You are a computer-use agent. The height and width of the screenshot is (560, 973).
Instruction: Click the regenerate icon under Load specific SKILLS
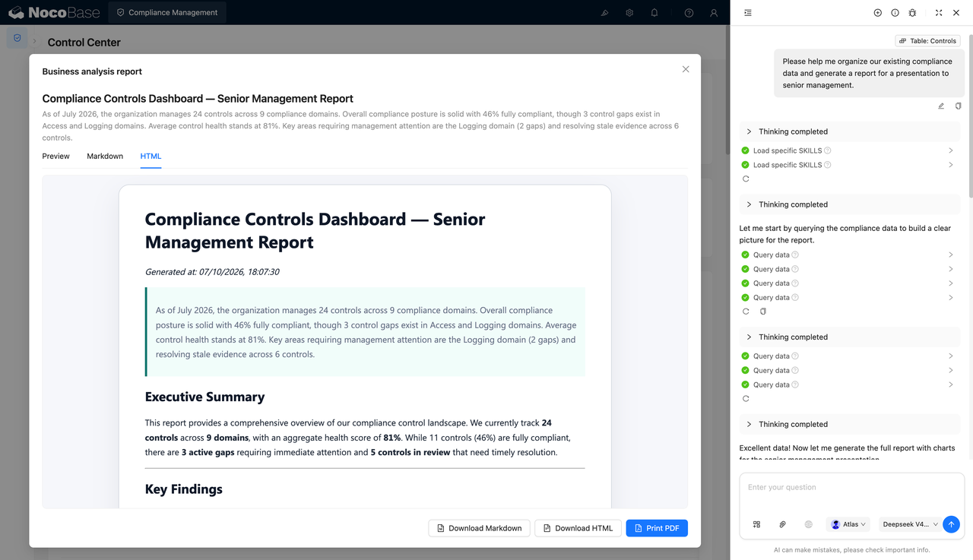(746, 179)
